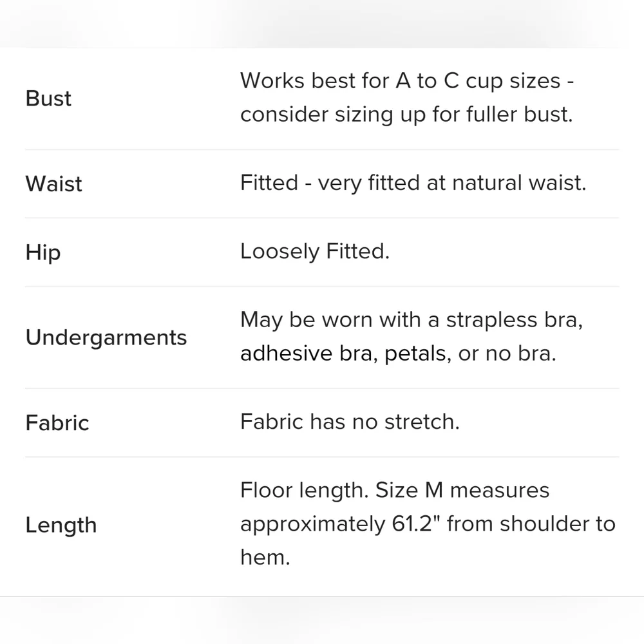Select the word 'hem.' in Length row

coord(265,558)
